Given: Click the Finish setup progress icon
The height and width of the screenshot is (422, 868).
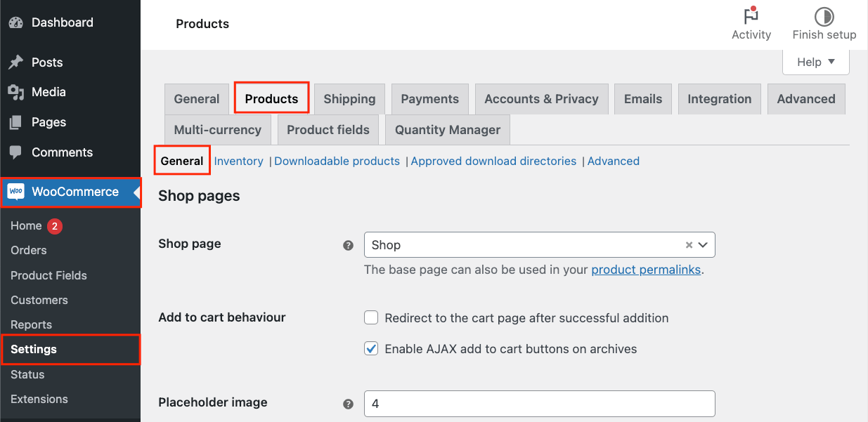Looking at the screenshot, I should [824, 16].
